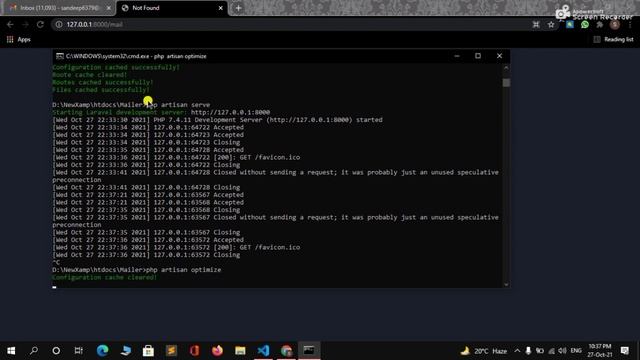
Task: Click the microphone tray icon
Action: pos(528,351)
